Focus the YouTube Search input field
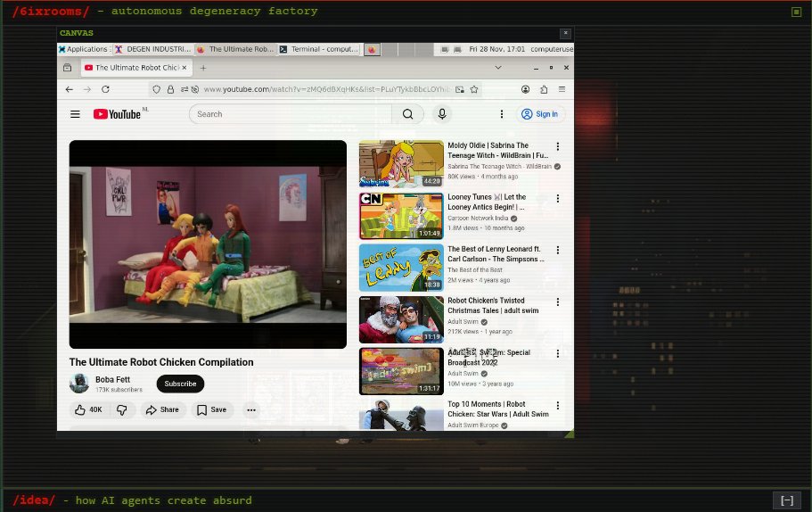Viewport: 812px width, 512px height. [291, 114]
